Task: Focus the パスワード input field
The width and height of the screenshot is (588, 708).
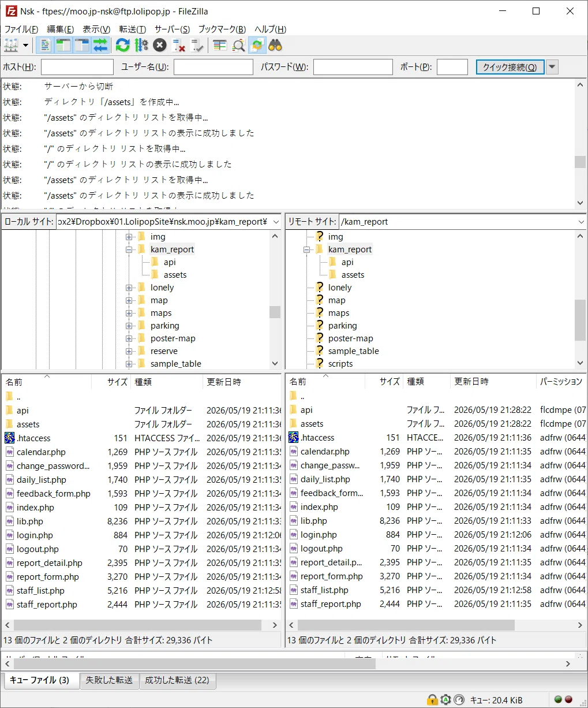Action: tap(353, 67)
